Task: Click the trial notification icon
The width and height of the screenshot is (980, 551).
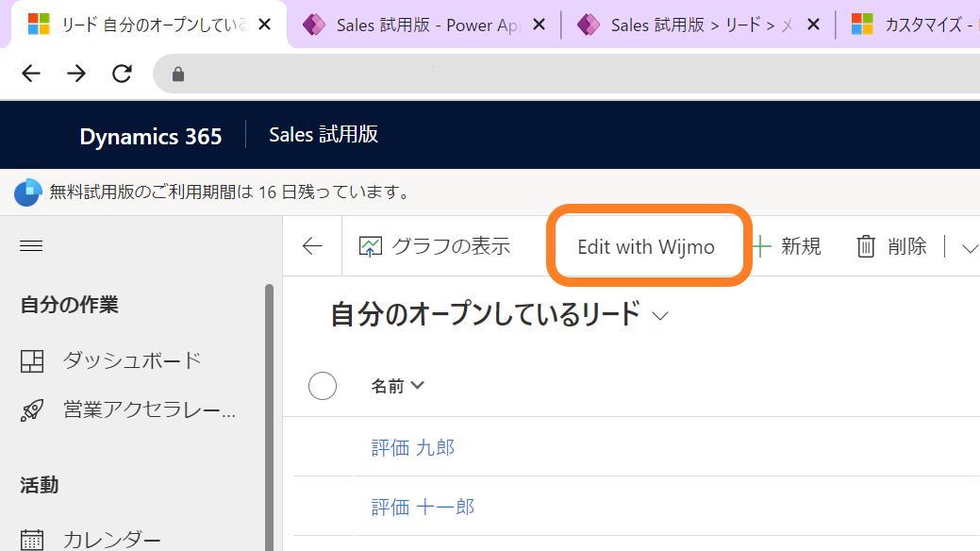Action: coord(27,192)
